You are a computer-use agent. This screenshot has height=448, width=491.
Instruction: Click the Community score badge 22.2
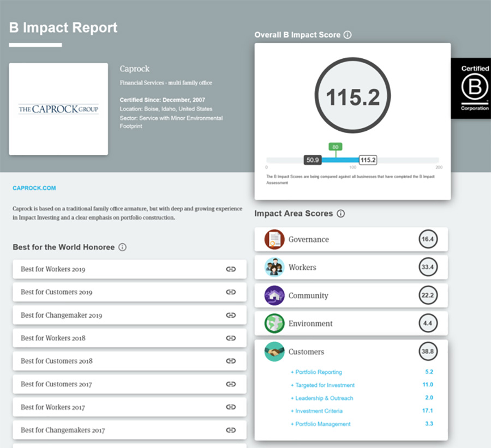coord(428,295)
